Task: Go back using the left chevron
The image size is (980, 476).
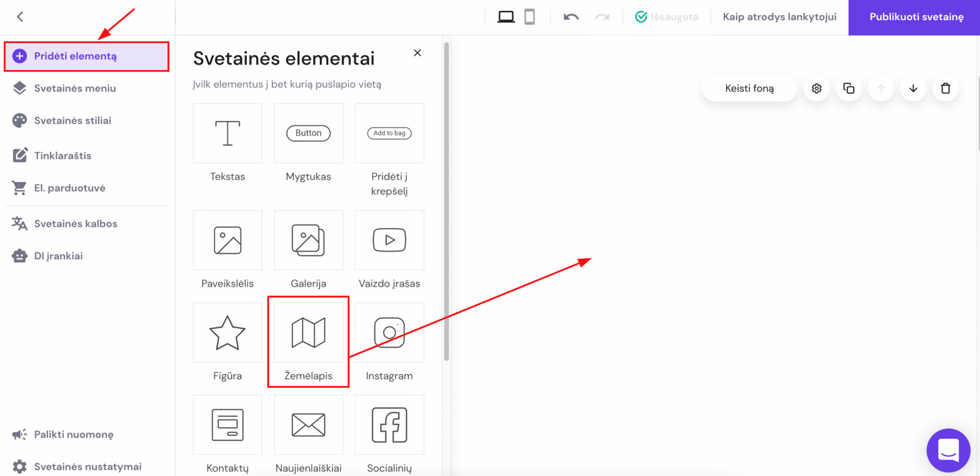Action: point(20,16)
